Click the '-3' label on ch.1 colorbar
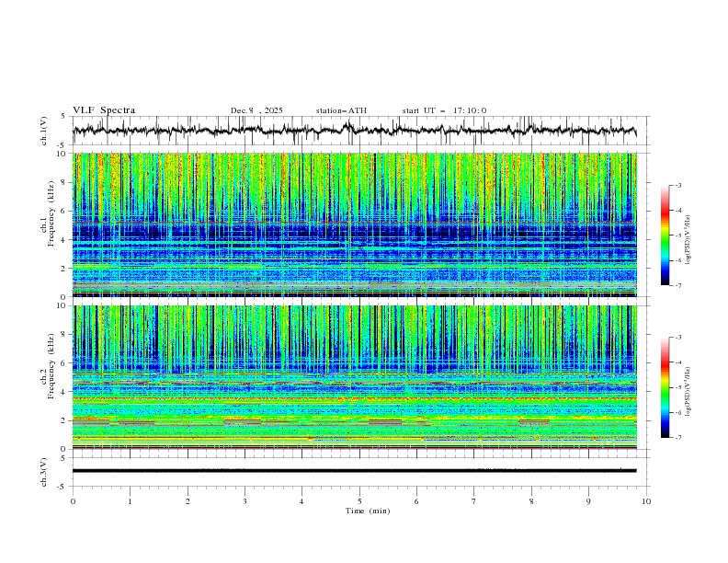 [x=678, y=185]
